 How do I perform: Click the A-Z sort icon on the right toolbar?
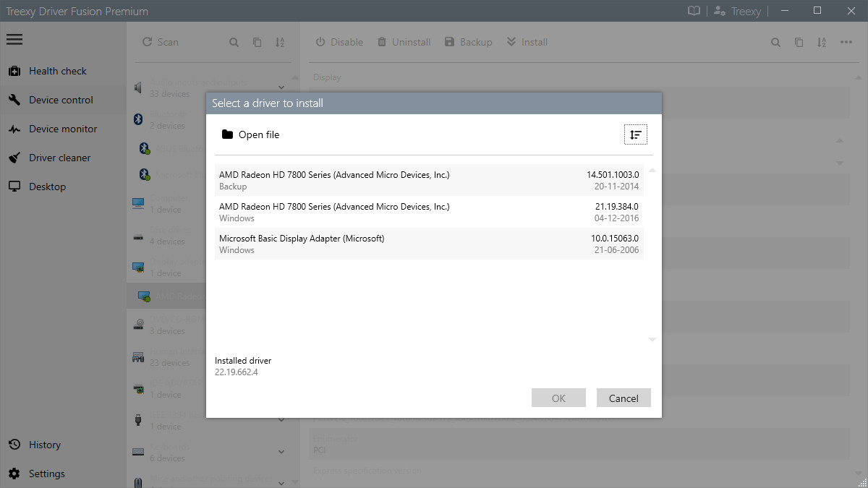821,43
